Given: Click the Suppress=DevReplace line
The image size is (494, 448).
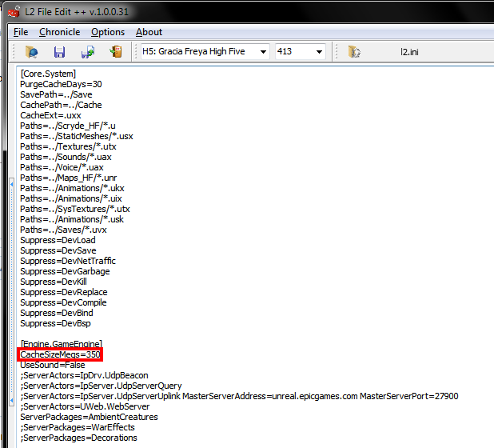Looking at the screenshot, I should click(64, 292).
